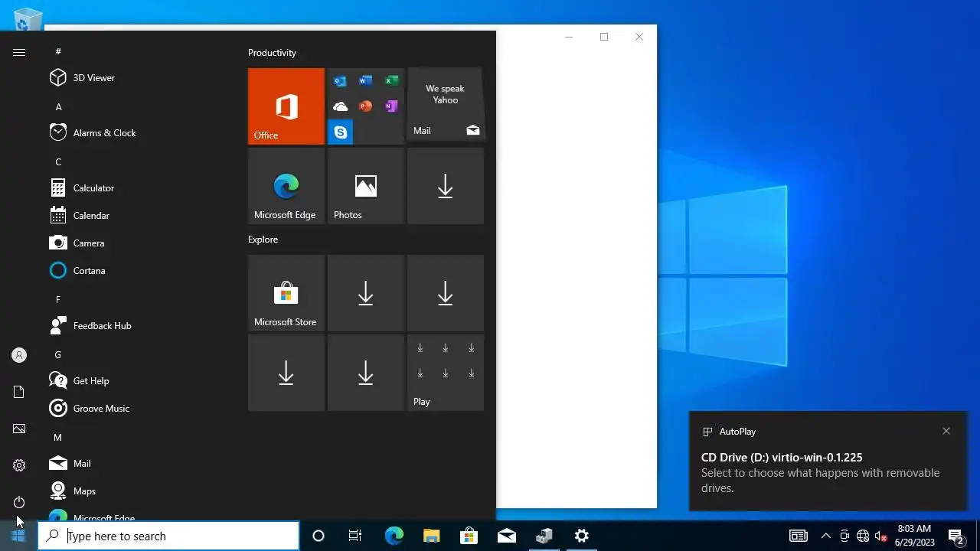Viewport: 980px width, 551px height.
Task: Show hidden system tray icons
Action: [x=825, y=536]
